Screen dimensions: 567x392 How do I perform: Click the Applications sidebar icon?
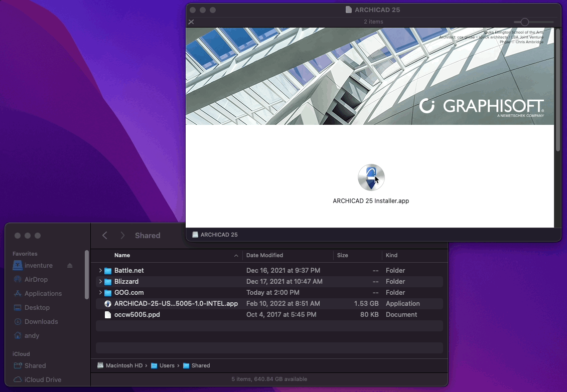pyautogui.click(x=18, y=293)
